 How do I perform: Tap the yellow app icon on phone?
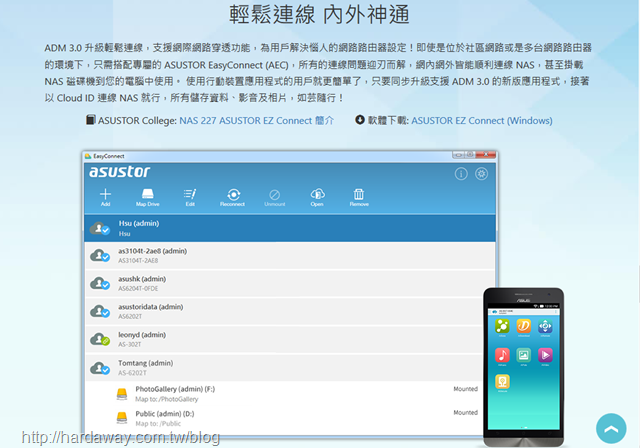pos(502,382)
